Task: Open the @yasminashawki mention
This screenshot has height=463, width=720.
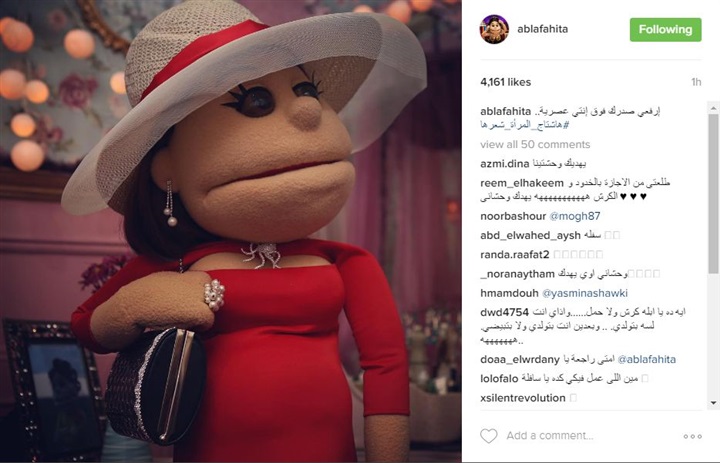Action: click(585, 293)
